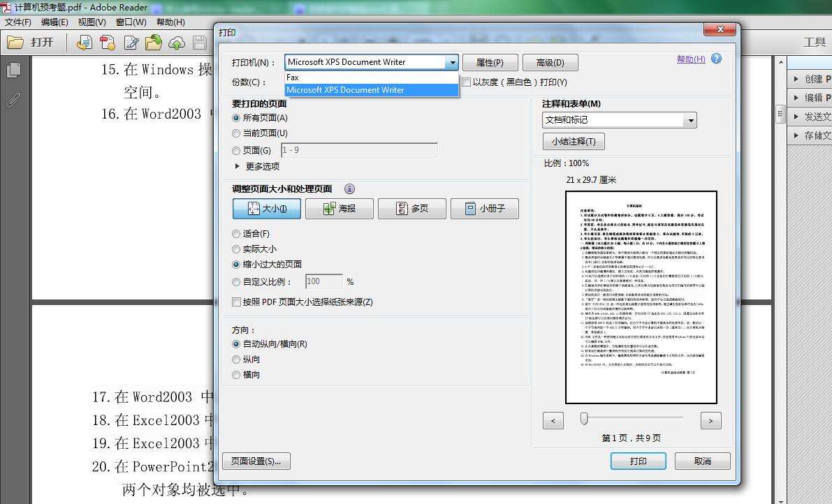
Task: Select the 横向 landscape radio button
Action: tap(236, 375)
